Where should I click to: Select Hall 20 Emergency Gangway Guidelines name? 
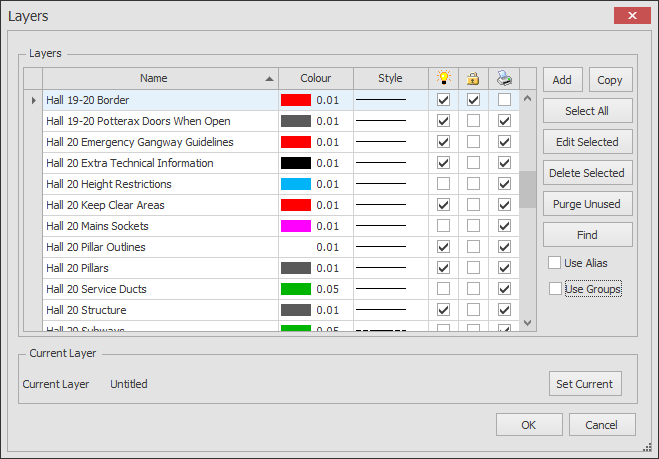point(140,142)
